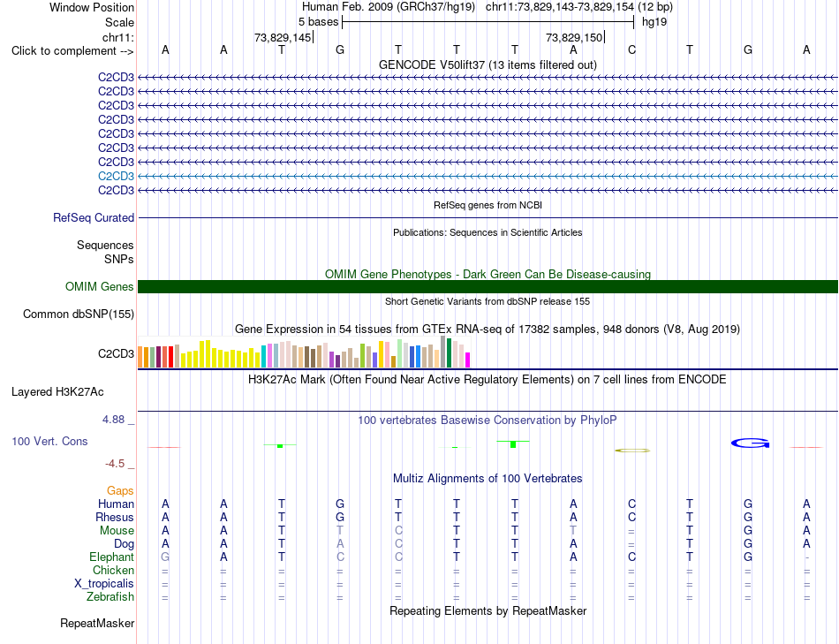Click the 73,829,145 ruler position
The height and width of the screenshot is (644, 839).
[x=283, y=37]
